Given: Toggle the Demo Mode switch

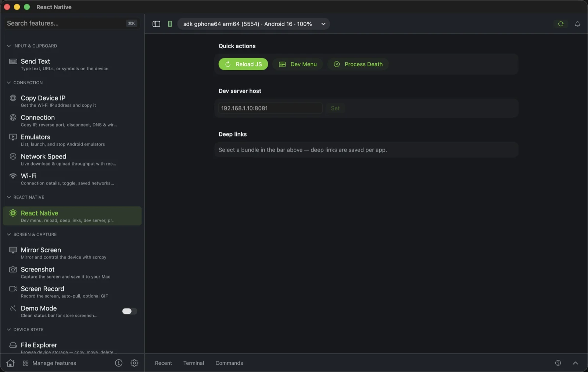Looking at the screenshot, I should 129,311.
